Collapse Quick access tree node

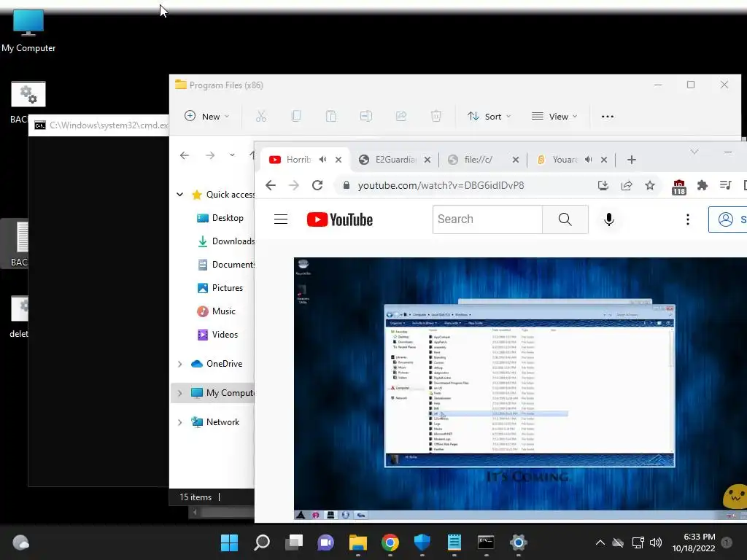click(x=179, y=194)
